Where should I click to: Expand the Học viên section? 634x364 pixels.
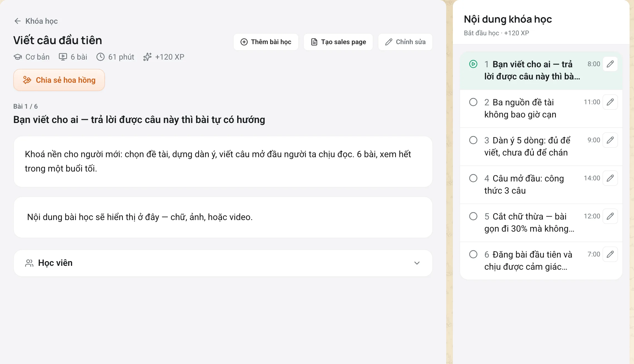(223, 263)
